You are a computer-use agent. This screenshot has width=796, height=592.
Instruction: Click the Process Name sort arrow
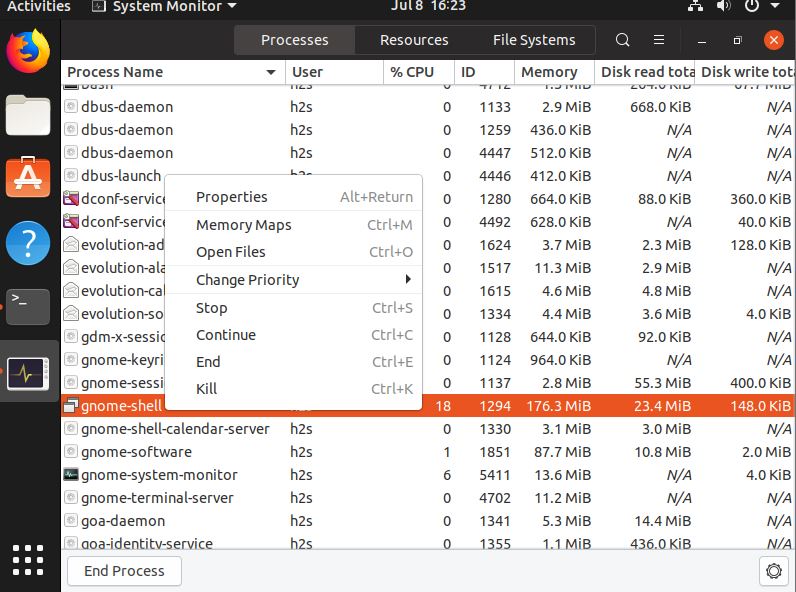pyautogui.click(x=271, y=72)
